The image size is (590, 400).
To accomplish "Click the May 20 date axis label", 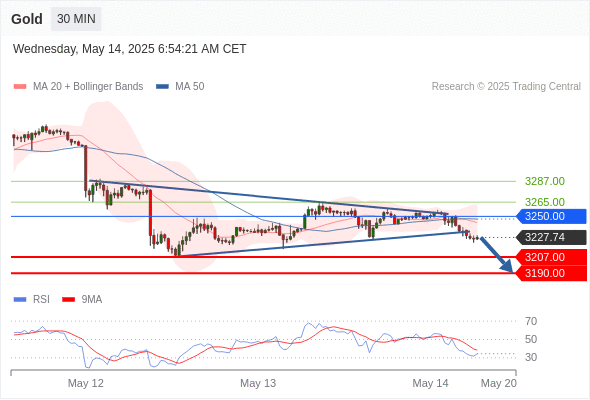I will click(x=499, y=383).
